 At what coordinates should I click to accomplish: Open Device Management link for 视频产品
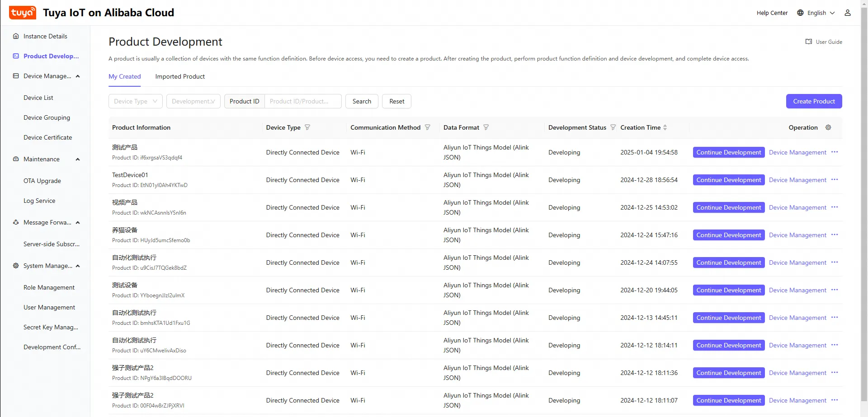[797, 207]
